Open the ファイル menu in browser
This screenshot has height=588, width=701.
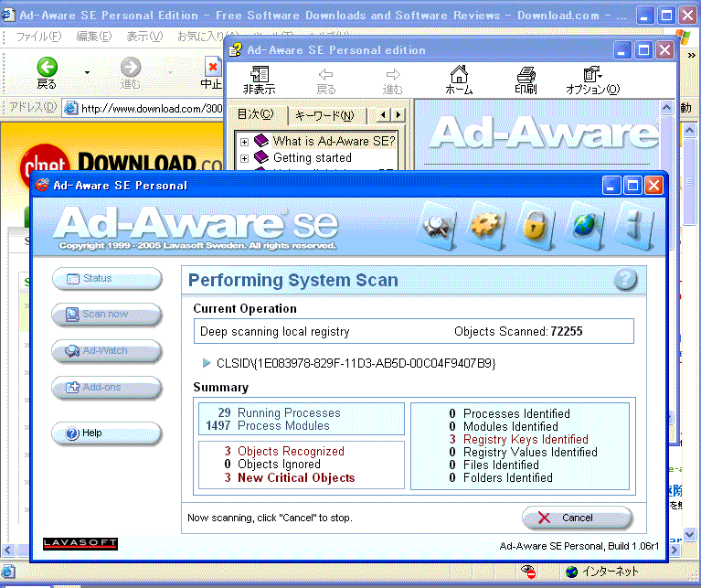coord(38,37)
